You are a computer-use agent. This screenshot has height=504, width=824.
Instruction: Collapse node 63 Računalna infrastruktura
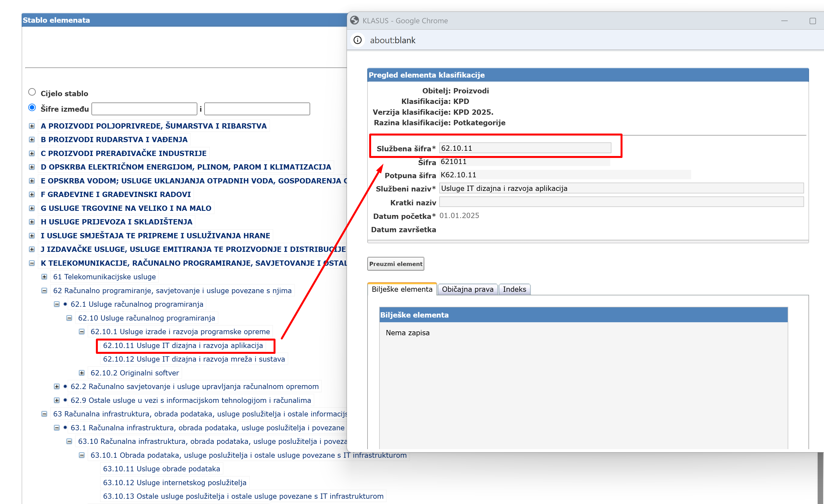(44, 414)
